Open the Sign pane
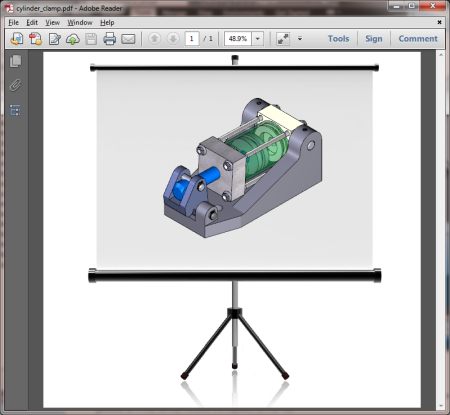Screen dimensions: 450x415 tap(374, 39)
